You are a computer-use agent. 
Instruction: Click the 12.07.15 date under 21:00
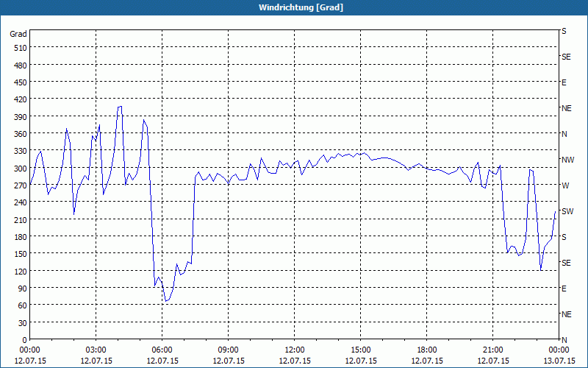(x=492, y=361)
